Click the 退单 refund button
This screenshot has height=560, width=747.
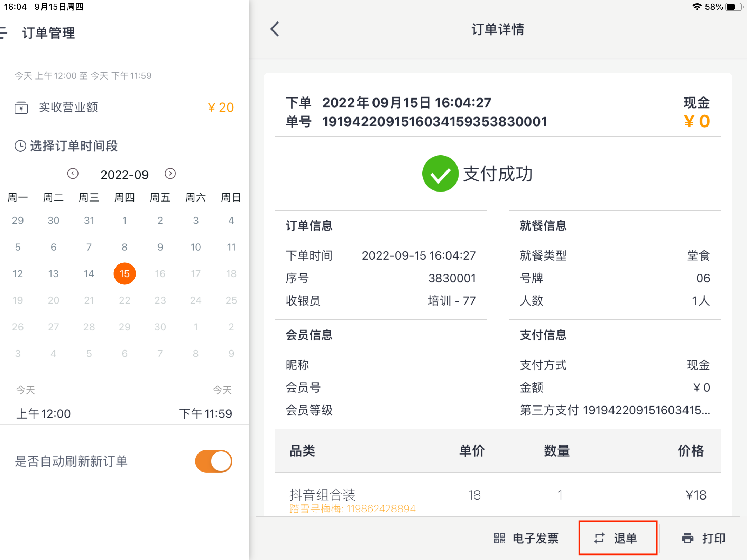point(618,538)
